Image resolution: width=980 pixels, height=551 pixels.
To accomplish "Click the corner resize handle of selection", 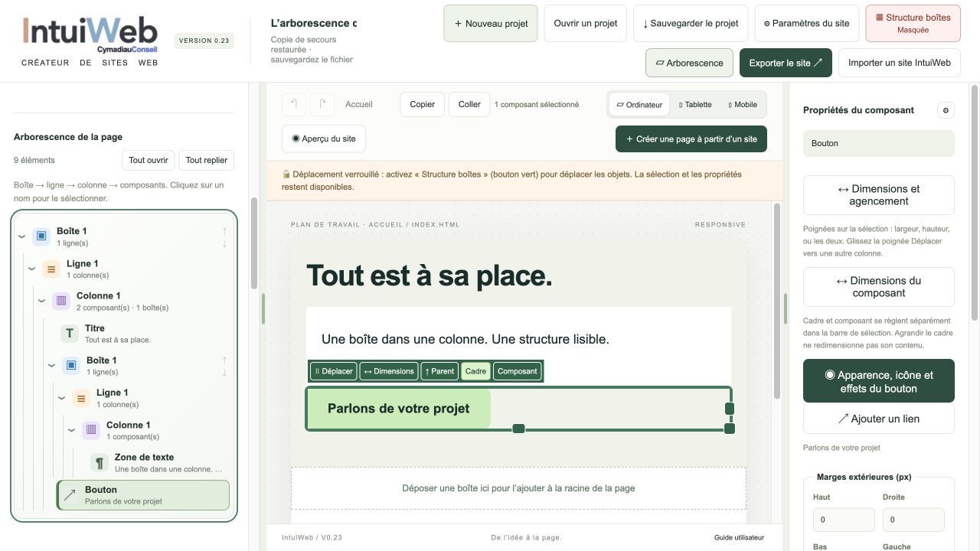I will pyautogui.click(x=729, y=429).
